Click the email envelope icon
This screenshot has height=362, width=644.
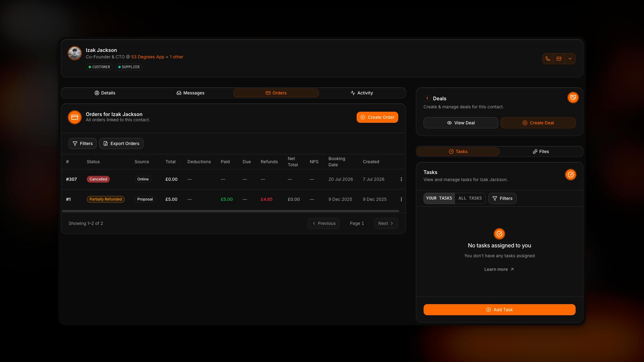click(559, 59)
